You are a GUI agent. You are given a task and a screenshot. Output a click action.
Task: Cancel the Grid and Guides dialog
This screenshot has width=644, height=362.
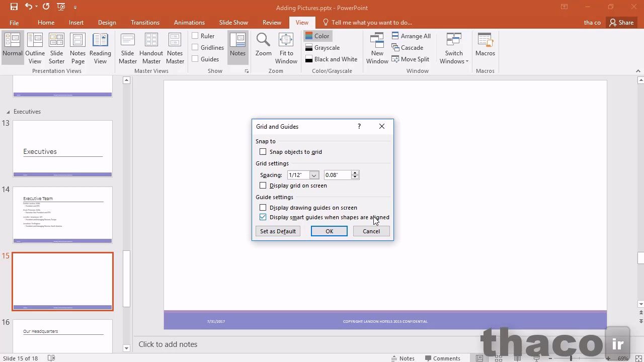(371, 231)
